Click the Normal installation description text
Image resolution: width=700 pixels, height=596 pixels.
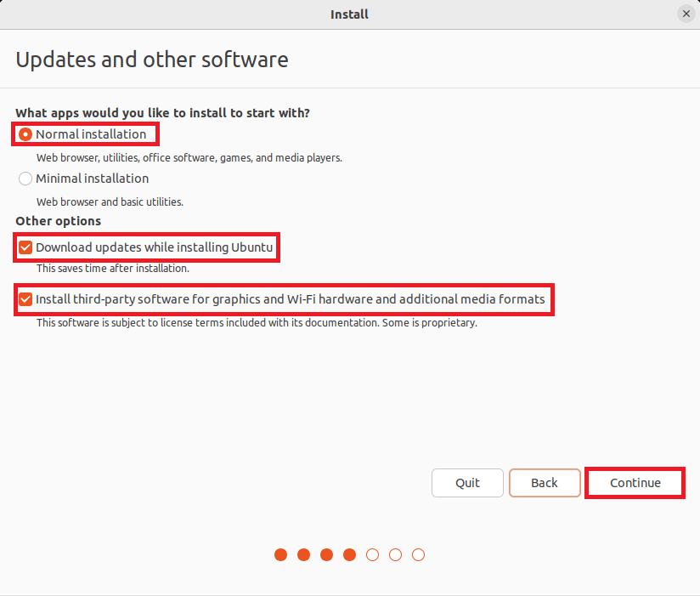[189, 158]
